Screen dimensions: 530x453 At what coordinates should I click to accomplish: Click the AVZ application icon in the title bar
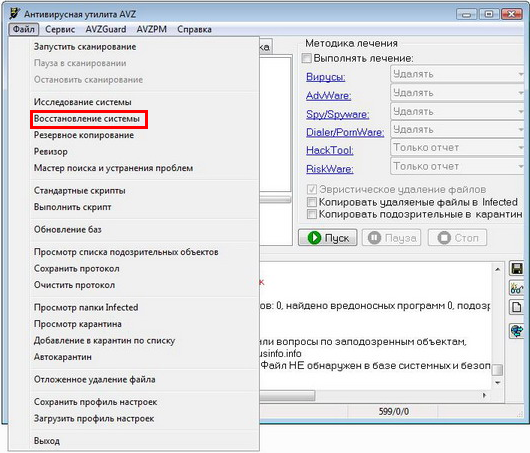click(14, 14)
